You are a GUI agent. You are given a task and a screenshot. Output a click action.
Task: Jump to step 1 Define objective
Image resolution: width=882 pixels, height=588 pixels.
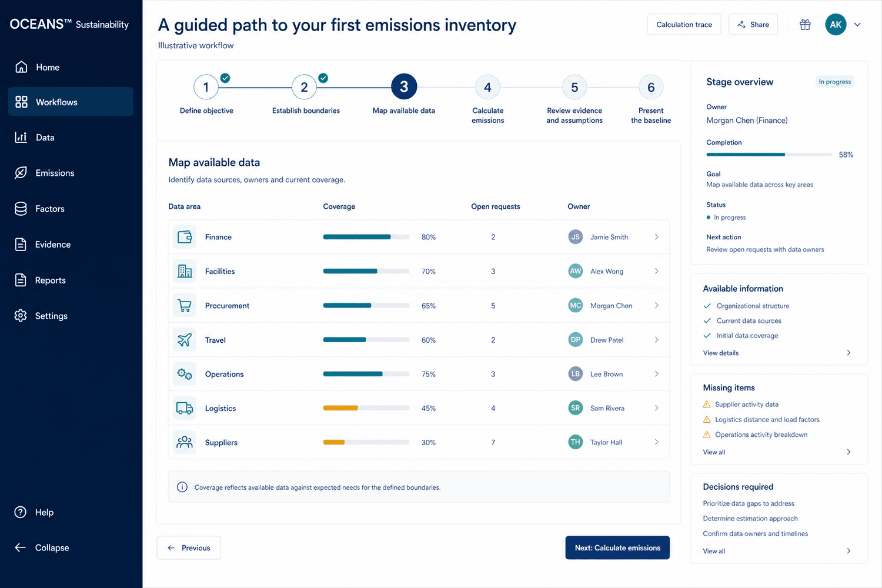[206, 88]
